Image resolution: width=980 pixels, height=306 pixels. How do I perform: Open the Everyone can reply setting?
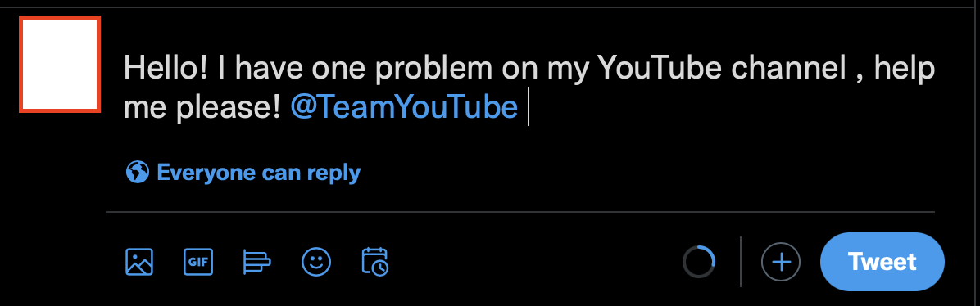pyautogui.click(x=243, y=172)
